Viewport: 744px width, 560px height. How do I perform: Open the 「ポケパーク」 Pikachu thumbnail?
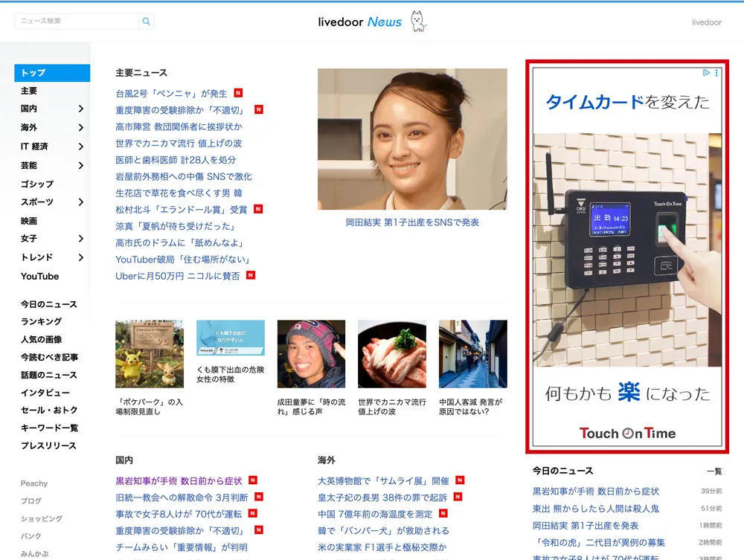[150, 354]
